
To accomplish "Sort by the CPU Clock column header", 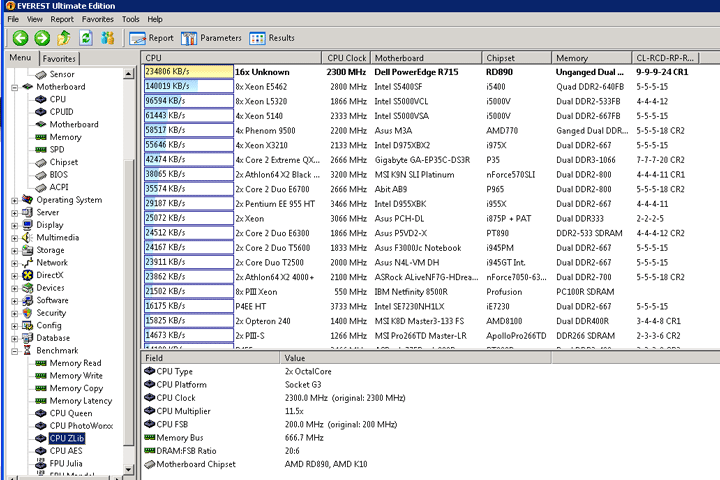I will [346, 58].
